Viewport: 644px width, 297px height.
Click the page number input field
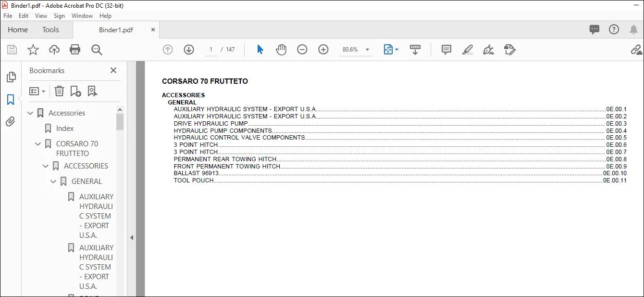pyautogui.click(x=211, y=50)
